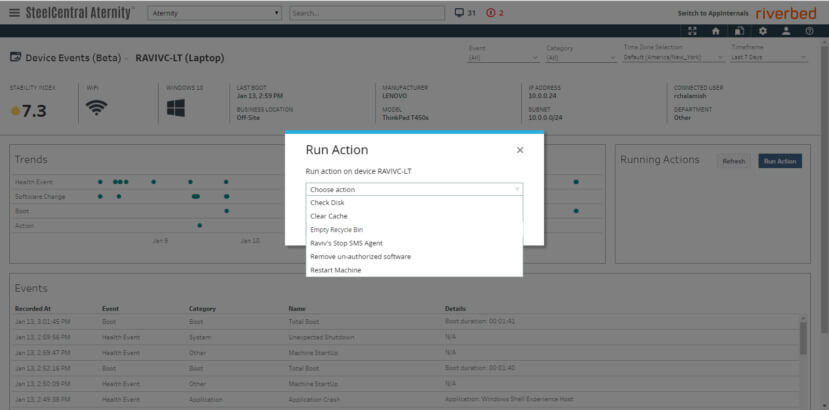The height and width of the screenshot is (410, 829).
Task: Expand the Event filter dropdown
Action: pos(504,57)
